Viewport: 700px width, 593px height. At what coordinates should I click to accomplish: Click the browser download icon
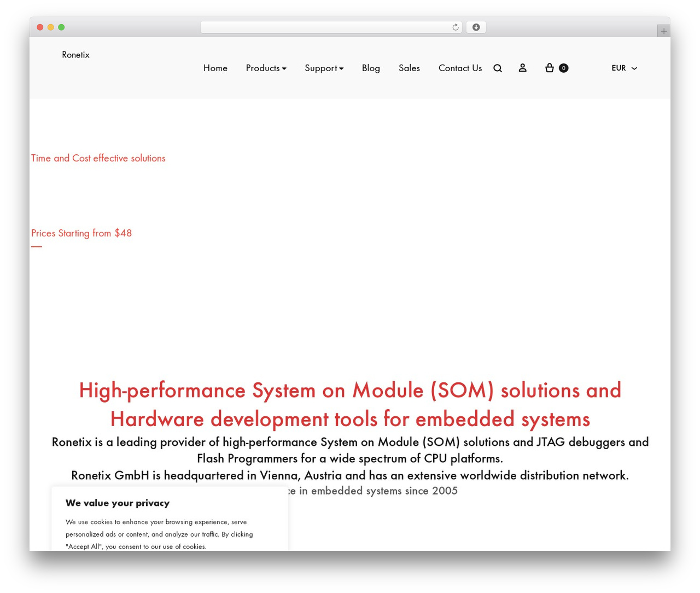476,27
